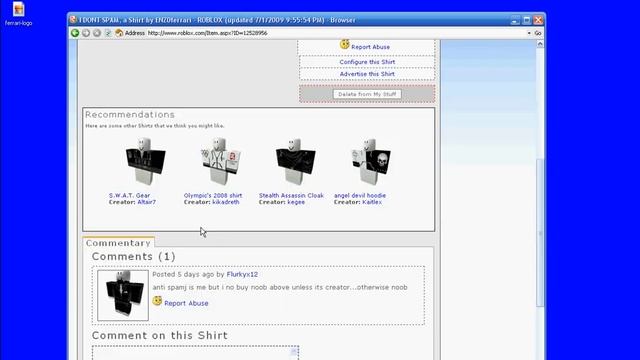Open creator Altair7 profile link

tap(147, 202)
